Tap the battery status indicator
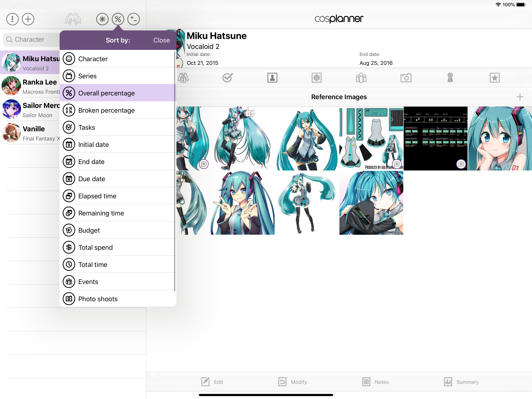The image size is (532, 399). coord(521,4)
